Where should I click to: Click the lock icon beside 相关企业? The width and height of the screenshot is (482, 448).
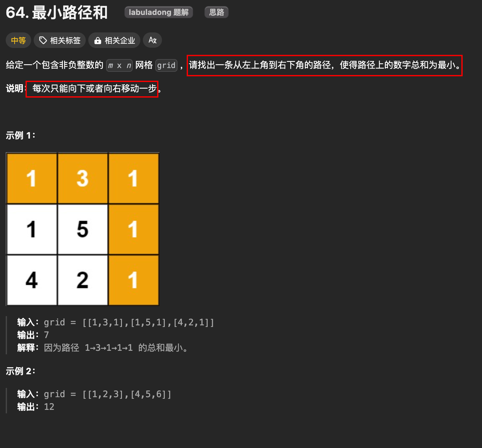(98, 40)
